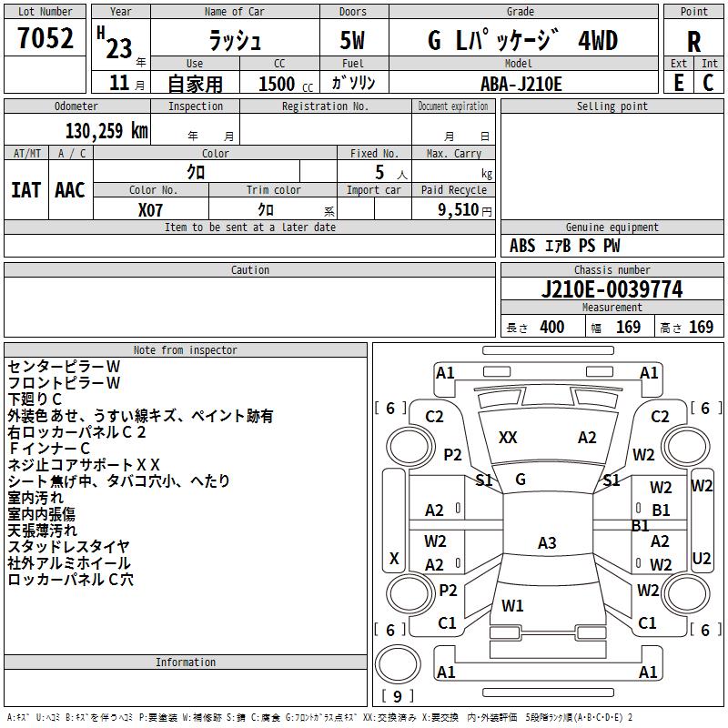The height and width of the screenshot is (728, 728).
Task: Click the chassis number J210E-0039774
Action: (x=612, y=289)
